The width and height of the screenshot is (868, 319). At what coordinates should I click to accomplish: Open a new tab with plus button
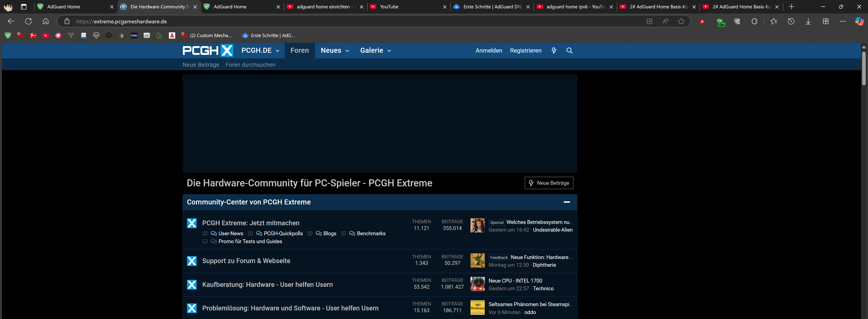click(791, 7)
